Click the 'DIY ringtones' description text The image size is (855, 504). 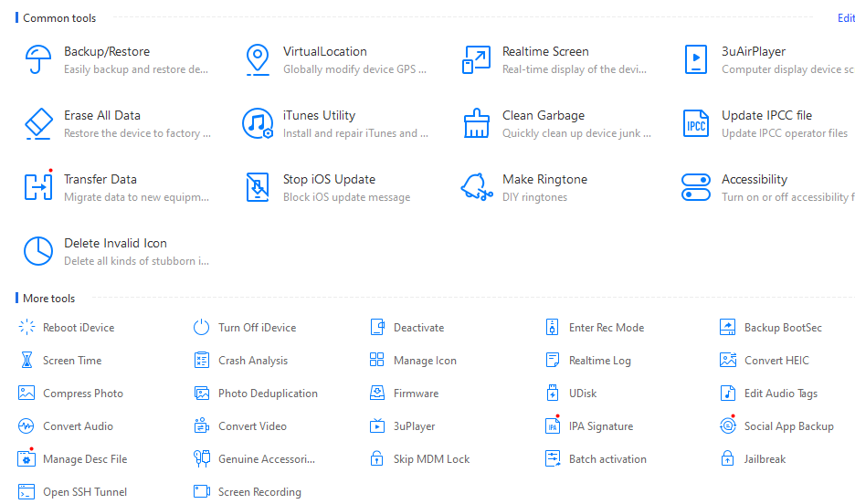534,196
